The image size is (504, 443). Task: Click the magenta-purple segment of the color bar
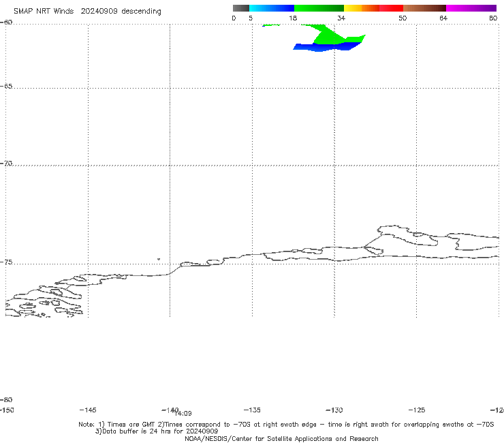(471, 8)
